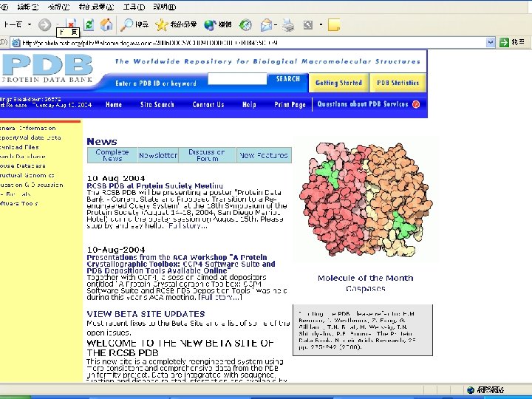Open the View menu in the menu bar
The image size is (532, 399).
click(x=58, y=7)
